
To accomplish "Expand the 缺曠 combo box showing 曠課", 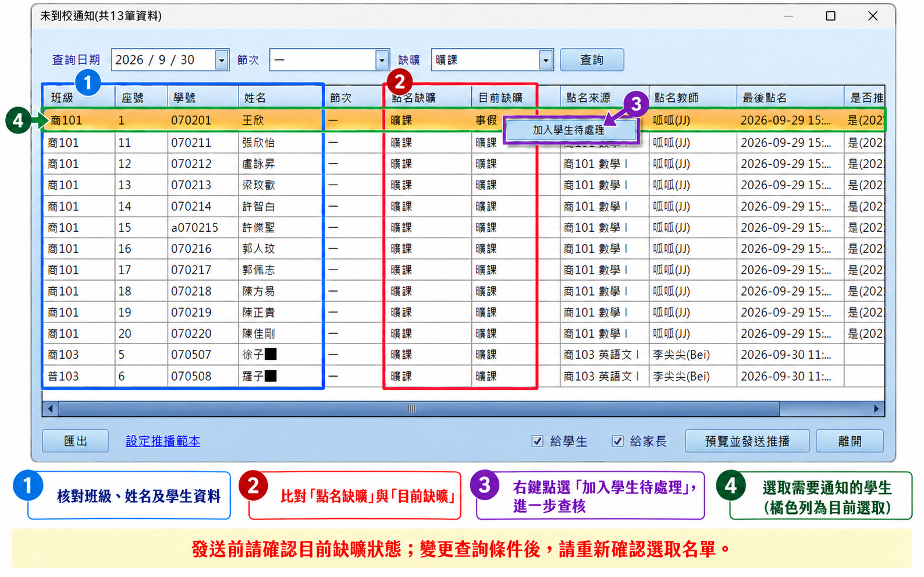I will click(x=545, y=60).
